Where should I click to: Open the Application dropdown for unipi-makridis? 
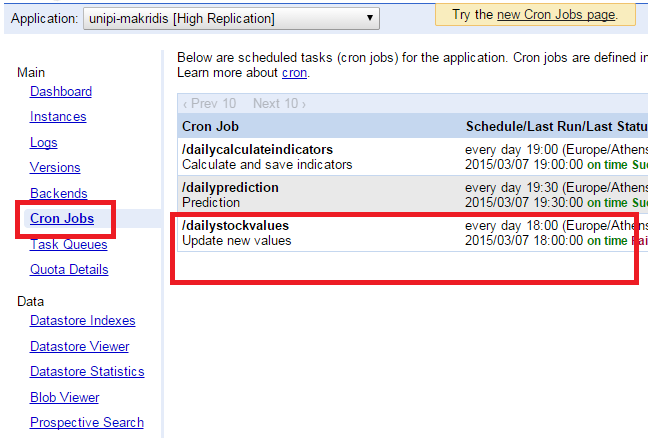click(231, 19)
